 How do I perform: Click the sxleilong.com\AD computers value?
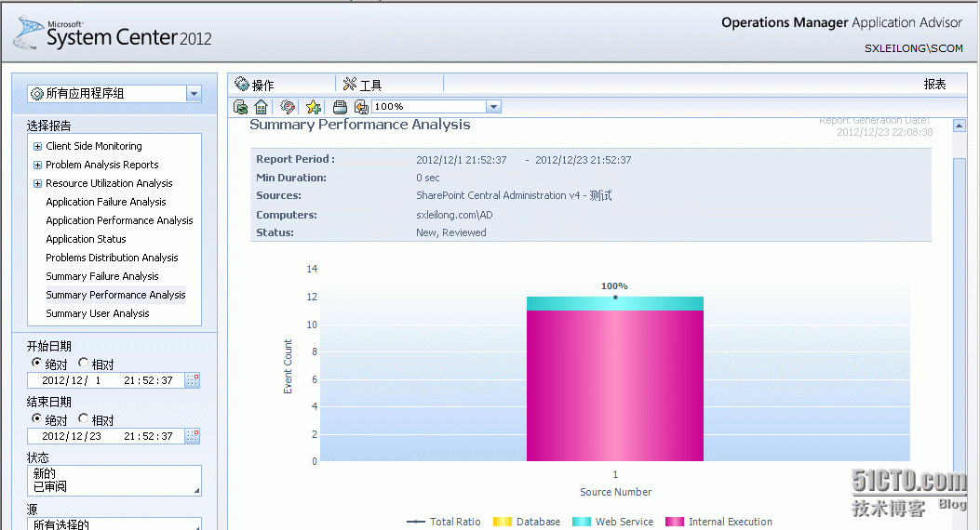tap(454, 215)
